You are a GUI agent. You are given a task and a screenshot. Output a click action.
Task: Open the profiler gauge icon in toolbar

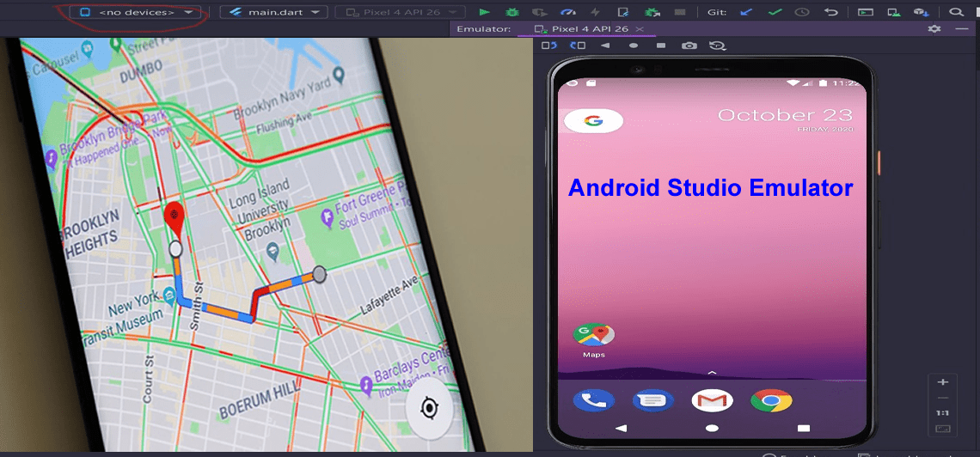(567, 13)
